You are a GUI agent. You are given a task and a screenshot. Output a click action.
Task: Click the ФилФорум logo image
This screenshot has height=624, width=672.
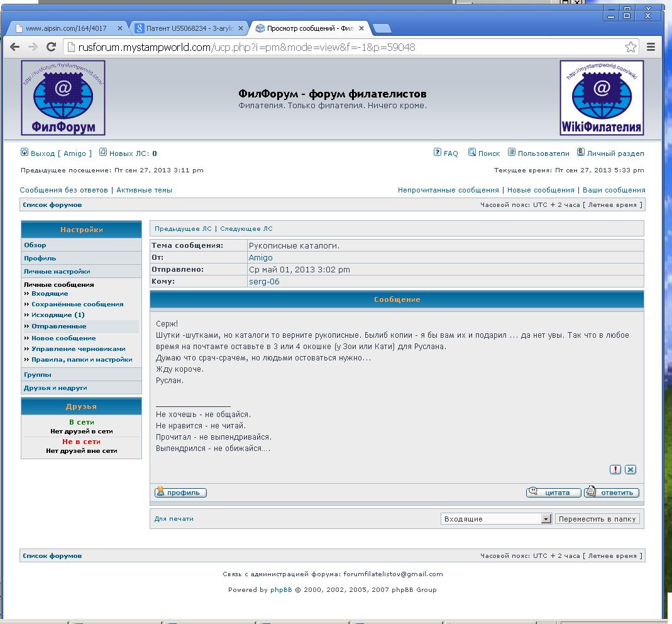point(63,97)
